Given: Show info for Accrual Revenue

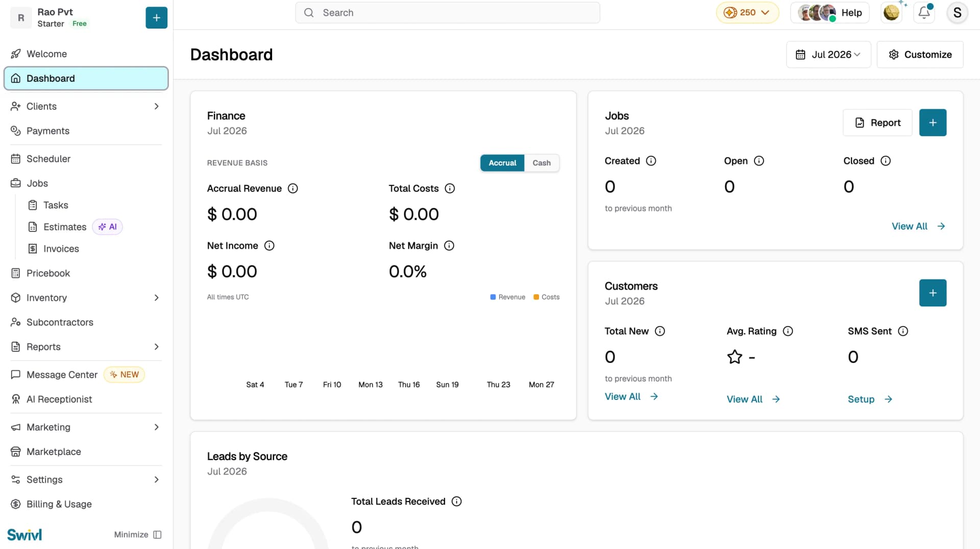Looking at the screenshot, I should (x=293, y=188).
